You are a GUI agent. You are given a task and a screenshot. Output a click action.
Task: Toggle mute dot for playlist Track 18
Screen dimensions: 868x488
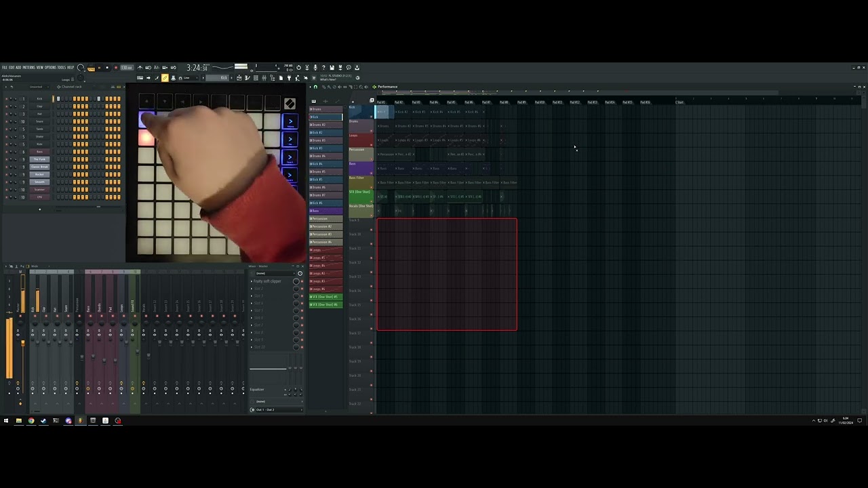pyautogui.click(x=372, y=357)
